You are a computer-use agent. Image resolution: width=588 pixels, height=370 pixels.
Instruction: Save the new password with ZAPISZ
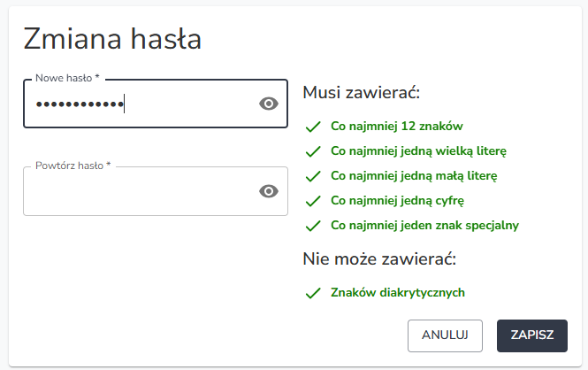[x=532, y=335]
